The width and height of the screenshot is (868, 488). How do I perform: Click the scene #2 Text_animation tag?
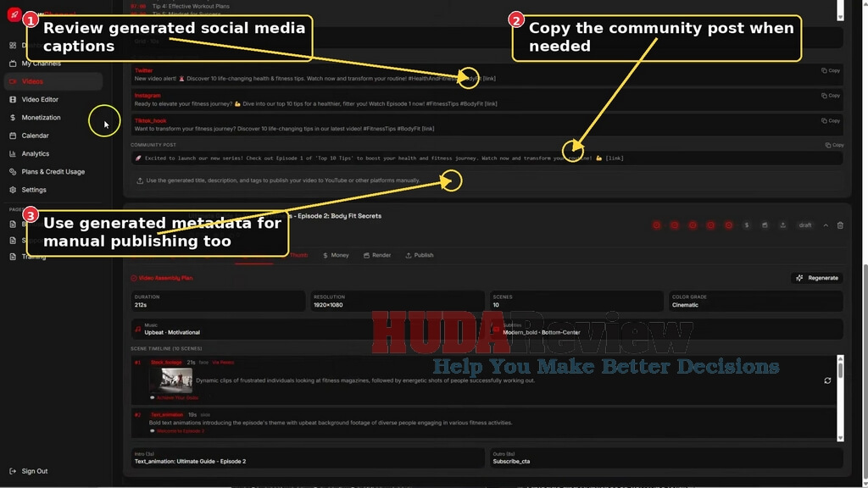pyautogui.click(x=167, y=414)
